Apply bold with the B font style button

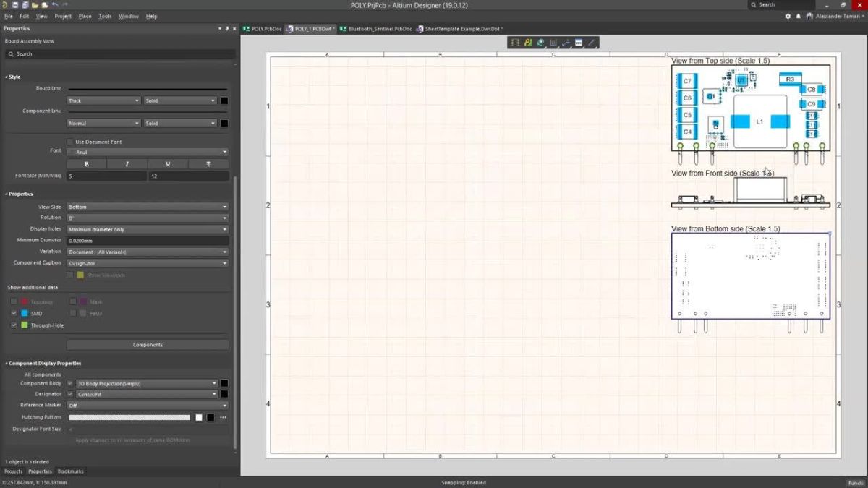click(86, 164)
